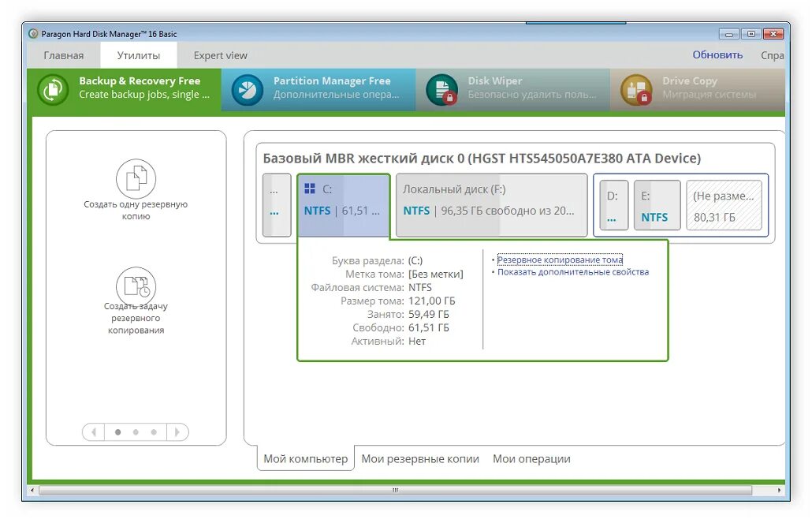This screenshot has width=812, height=523.
Task: Click the 'Занято: 59,49 ГБ' value
Action: [428, 315]
